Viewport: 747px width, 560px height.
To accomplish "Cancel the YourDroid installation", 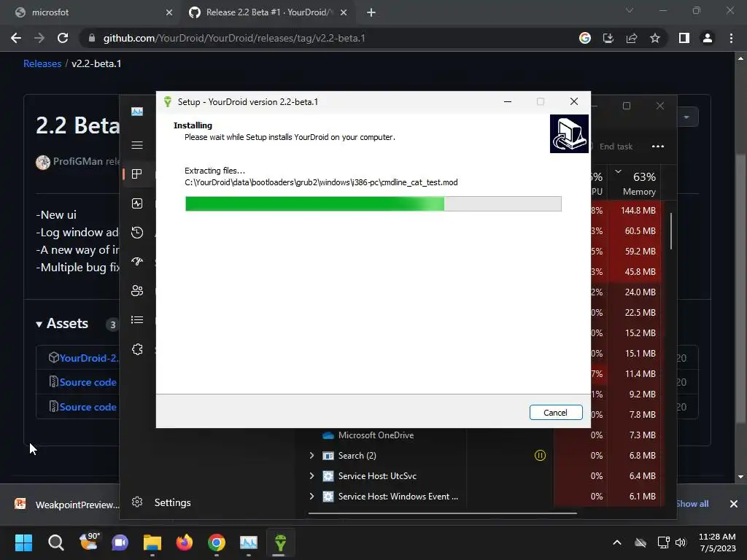I will 555,413.
